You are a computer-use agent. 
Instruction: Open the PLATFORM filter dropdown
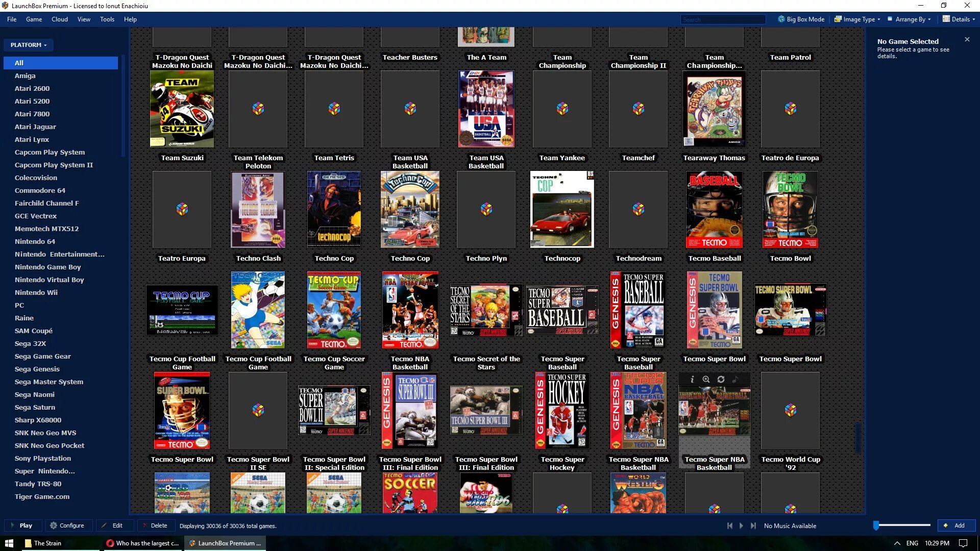[29, 45]
